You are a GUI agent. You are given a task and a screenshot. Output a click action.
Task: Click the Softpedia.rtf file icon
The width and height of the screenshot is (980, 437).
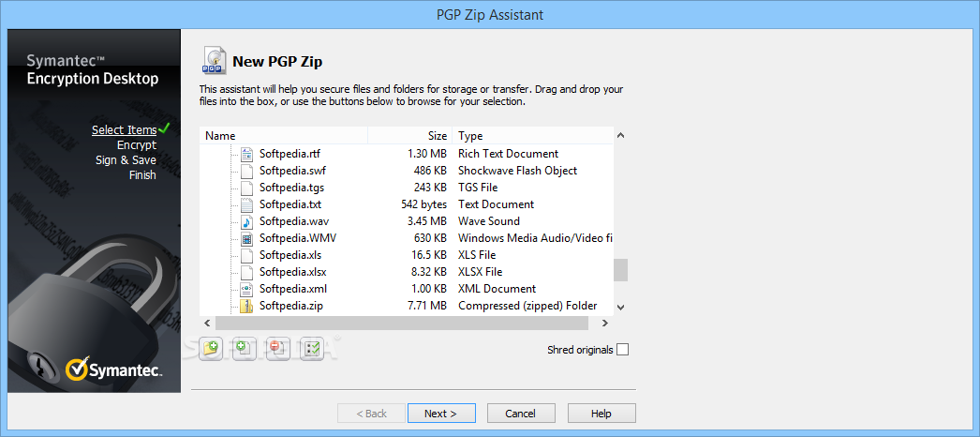(247, 154)
